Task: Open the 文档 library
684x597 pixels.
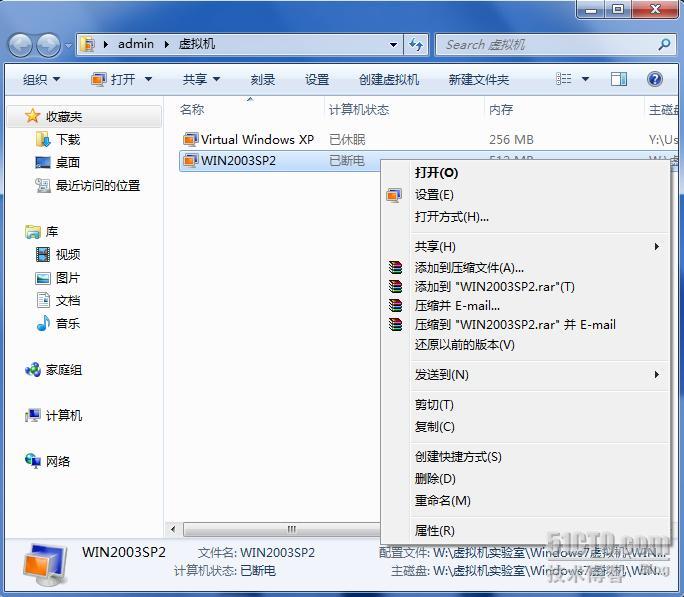Action: (x=58, y=300)
